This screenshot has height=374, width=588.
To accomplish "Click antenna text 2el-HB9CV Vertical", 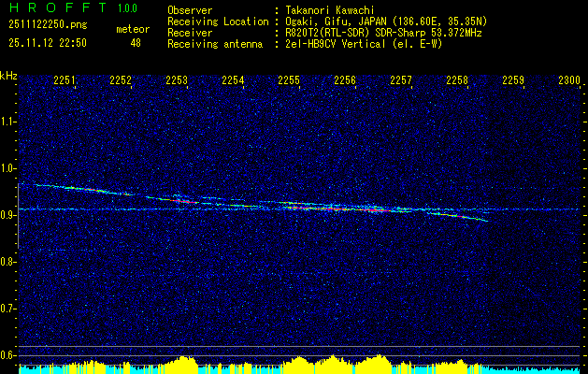I will pos(336,44).
